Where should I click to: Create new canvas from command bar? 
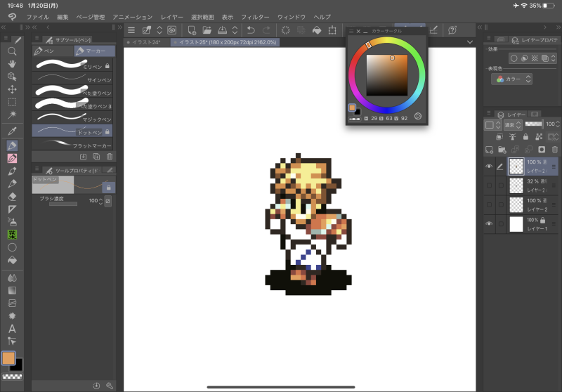[192, 30]
